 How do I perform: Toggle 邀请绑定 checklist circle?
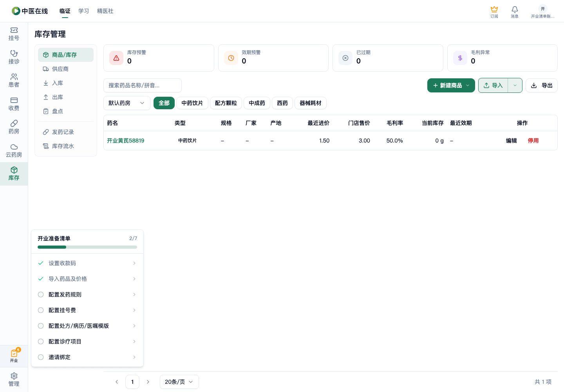coord(41,357)
